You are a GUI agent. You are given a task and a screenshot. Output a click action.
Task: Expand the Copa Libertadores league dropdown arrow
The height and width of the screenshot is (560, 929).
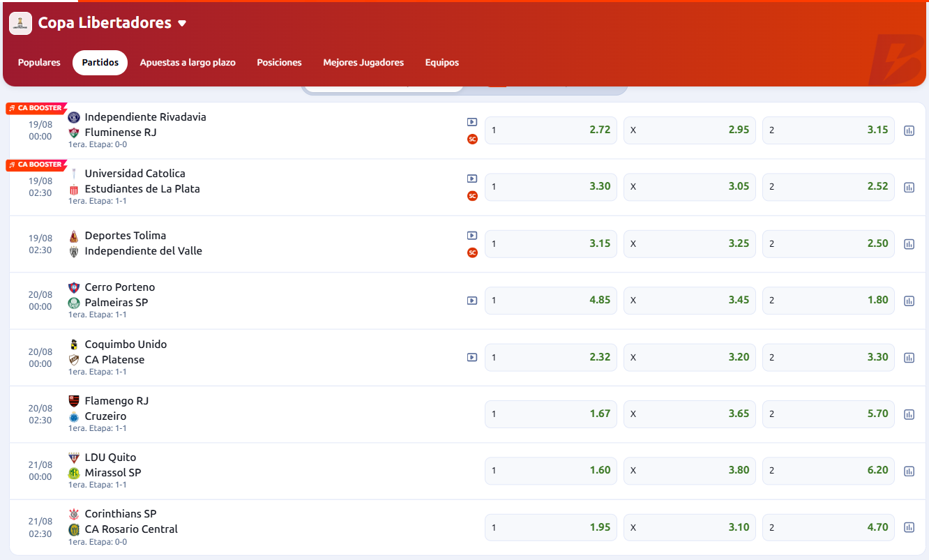pos(182,24)
